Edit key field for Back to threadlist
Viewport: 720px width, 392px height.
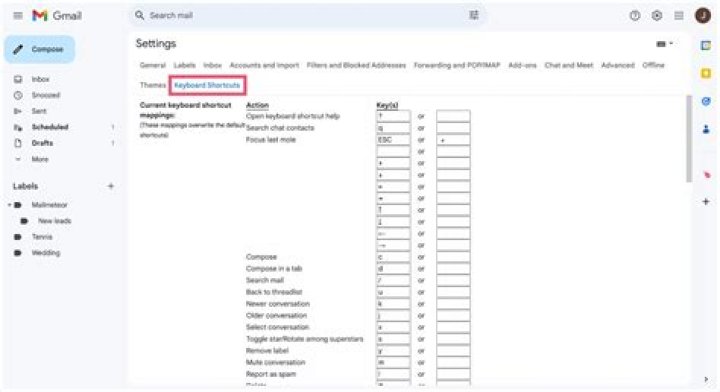pyautogui.click(x=393, y=292)
